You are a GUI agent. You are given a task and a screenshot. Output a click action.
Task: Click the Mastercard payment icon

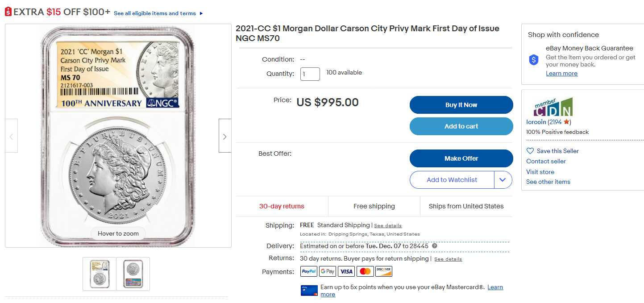[x=365, y=271]
